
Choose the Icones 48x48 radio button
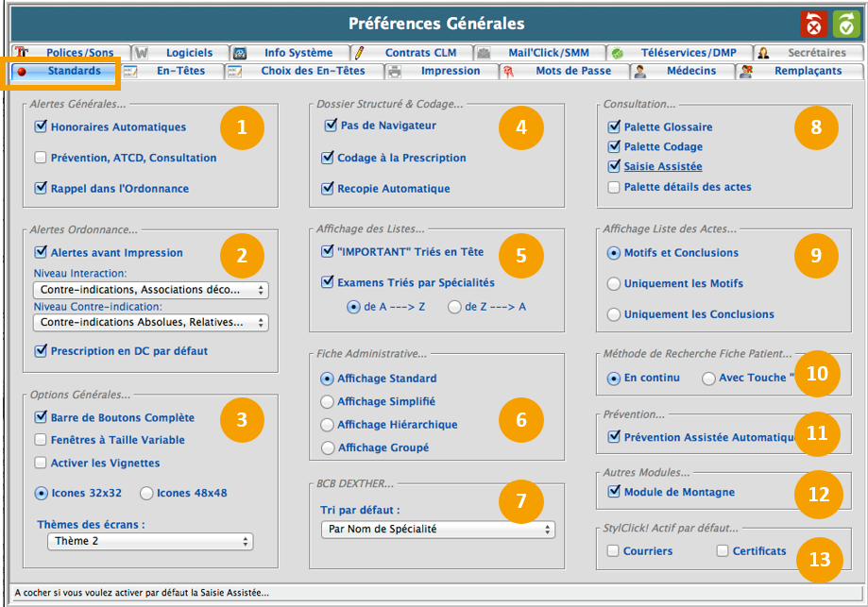[x=146, y=493]
